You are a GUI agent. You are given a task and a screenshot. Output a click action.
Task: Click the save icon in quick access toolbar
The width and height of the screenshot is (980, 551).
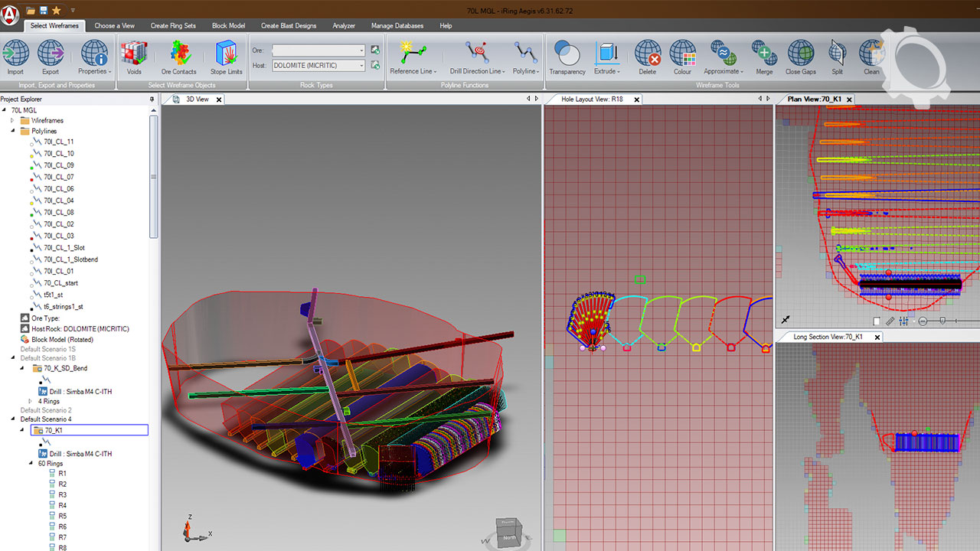click(x=44, y=11)
